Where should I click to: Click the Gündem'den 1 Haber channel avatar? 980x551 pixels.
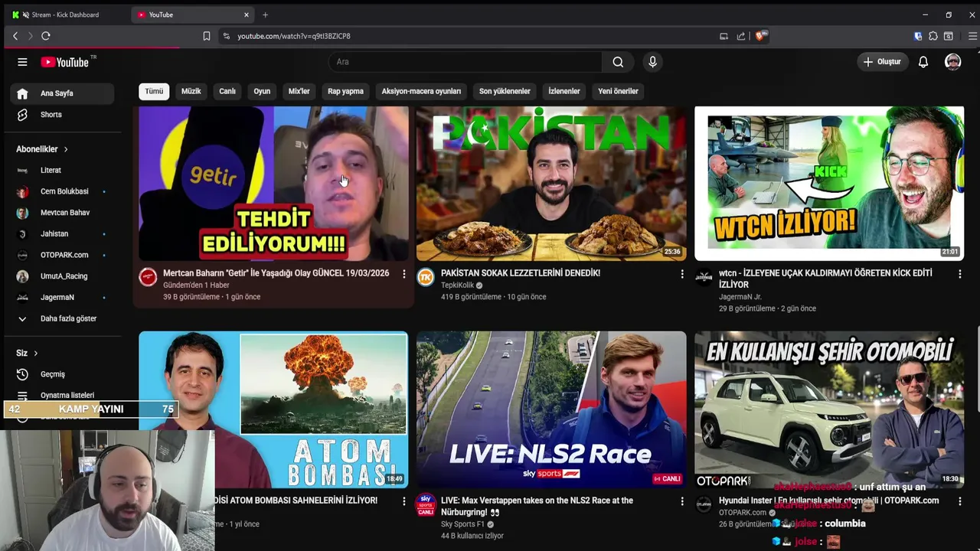[x=148, y=277]
